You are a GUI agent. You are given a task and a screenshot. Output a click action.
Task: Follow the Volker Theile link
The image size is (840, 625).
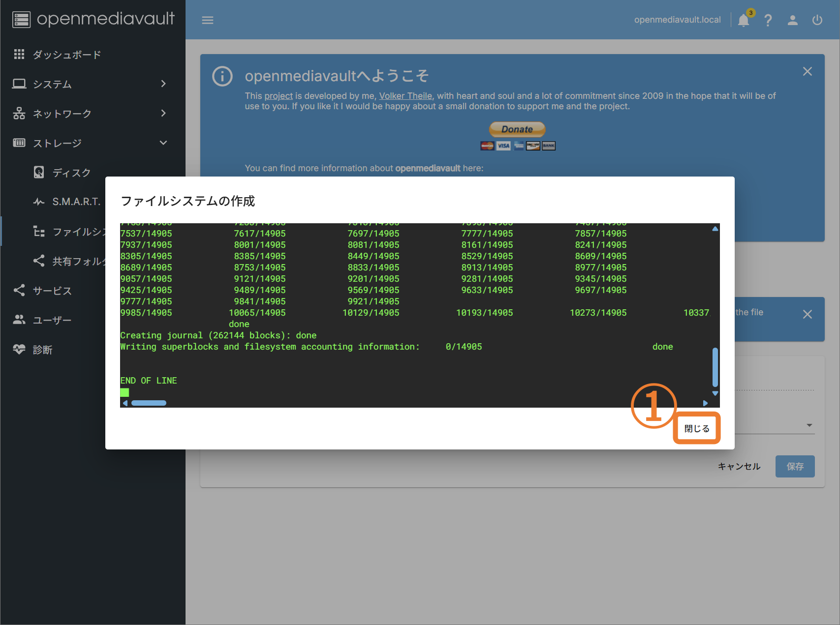coord(405,96)
